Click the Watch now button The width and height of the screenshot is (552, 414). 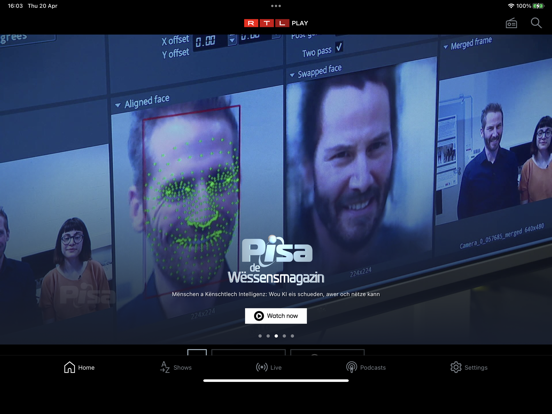[276, 316]
